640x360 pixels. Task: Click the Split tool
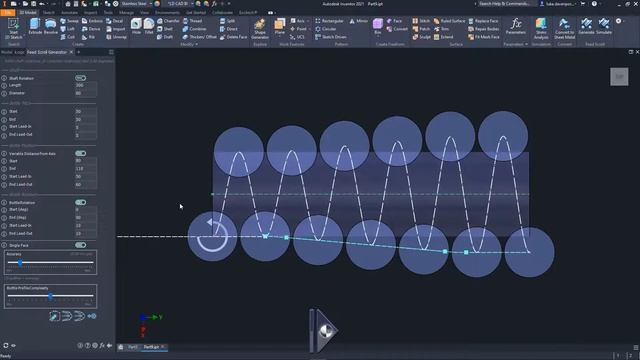tap(227, 21)
